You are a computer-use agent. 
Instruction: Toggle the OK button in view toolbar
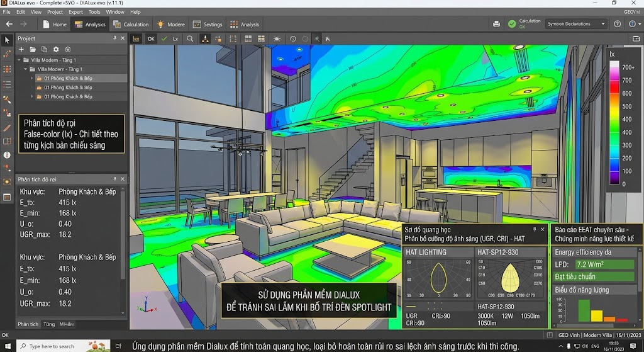[151, 38]
